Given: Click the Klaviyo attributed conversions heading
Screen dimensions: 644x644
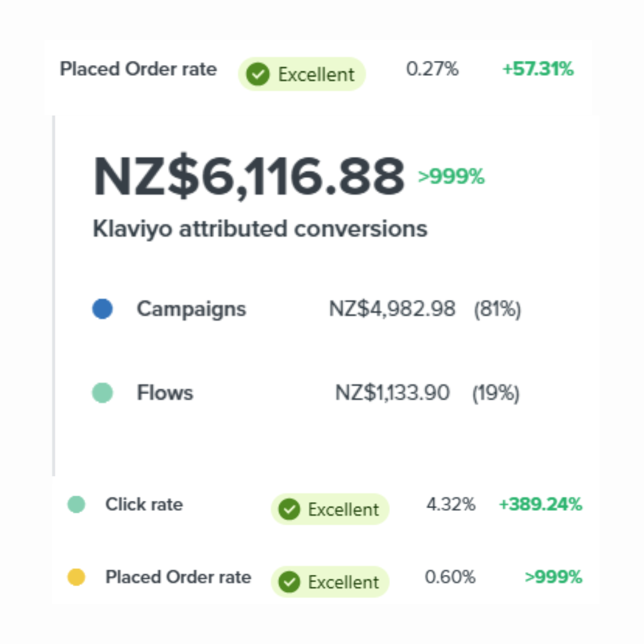Looking at the screenshot, I should [260, 229].
